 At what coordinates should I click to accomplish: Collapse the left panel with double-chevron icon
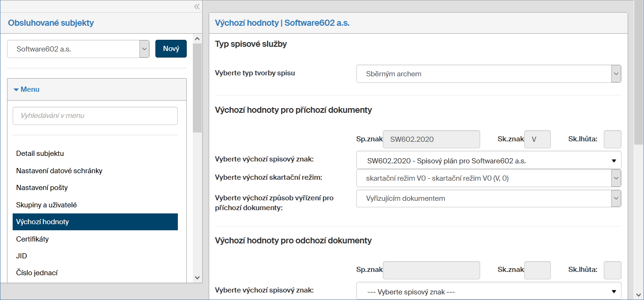click(197, 7)
